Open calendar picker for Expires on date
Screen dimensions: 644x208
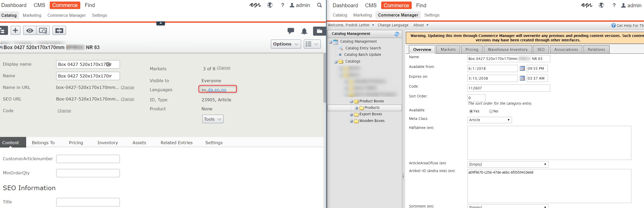(522, 78)
